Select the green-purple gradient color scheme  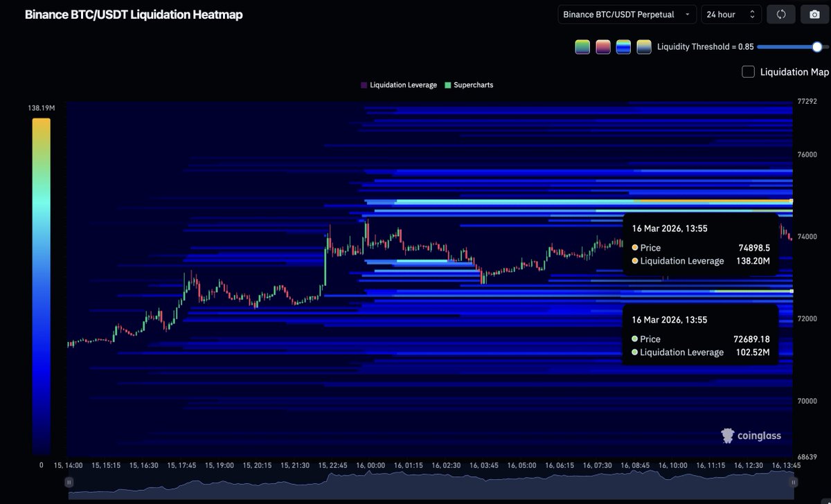582,46
